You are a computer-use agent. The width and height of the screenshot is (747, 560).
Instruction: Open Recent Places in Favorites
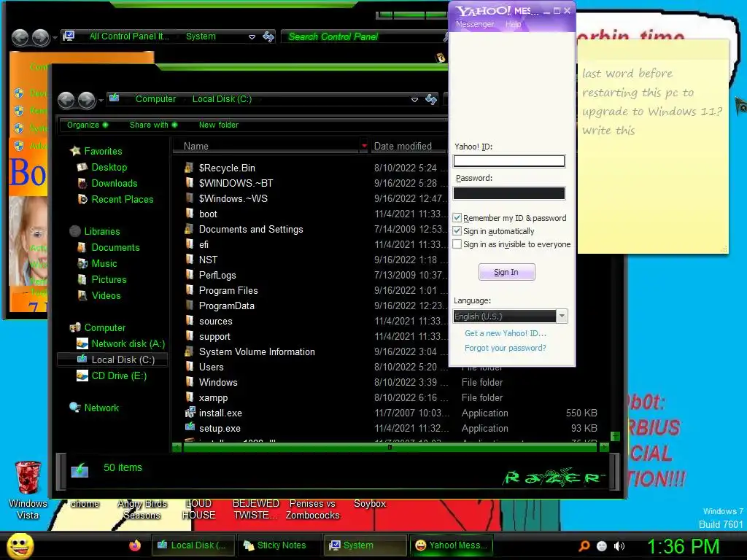(123, 200)
